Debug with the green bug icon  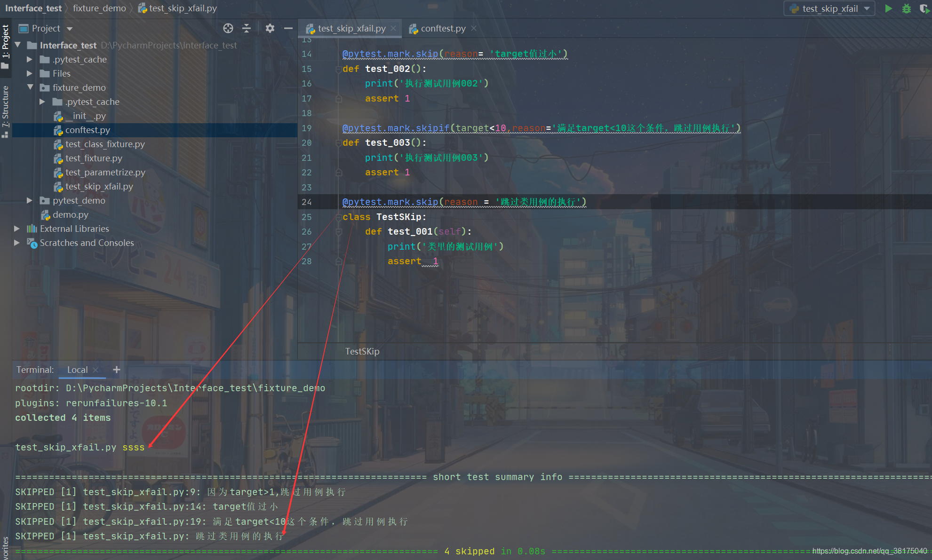tap(907, 8)
